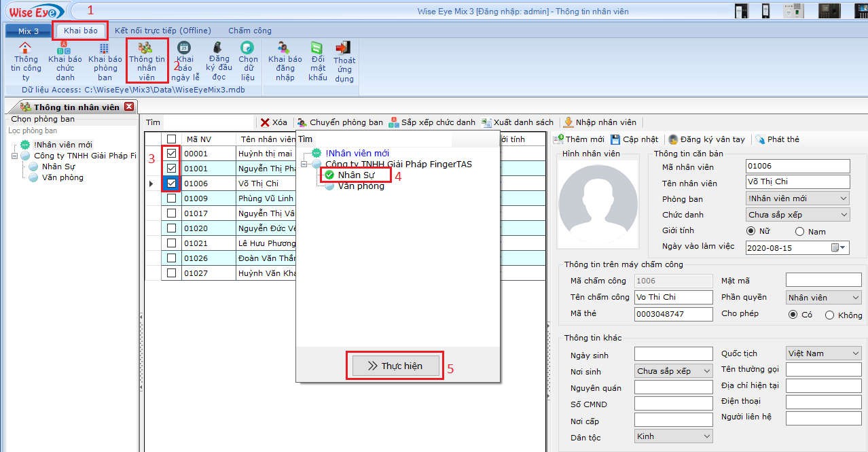Open Đổi mật khẩu icon
Image resolution: width=868 pixels, height=452 pixels.
[x=317, y=48]
